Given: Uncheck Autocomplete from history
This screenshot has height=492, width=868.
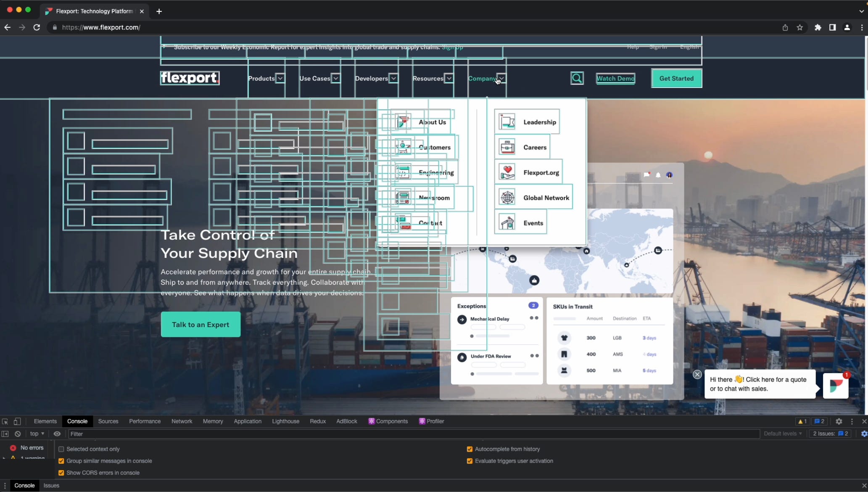Looking at the screenshot, I should click(x=470, y=449).
